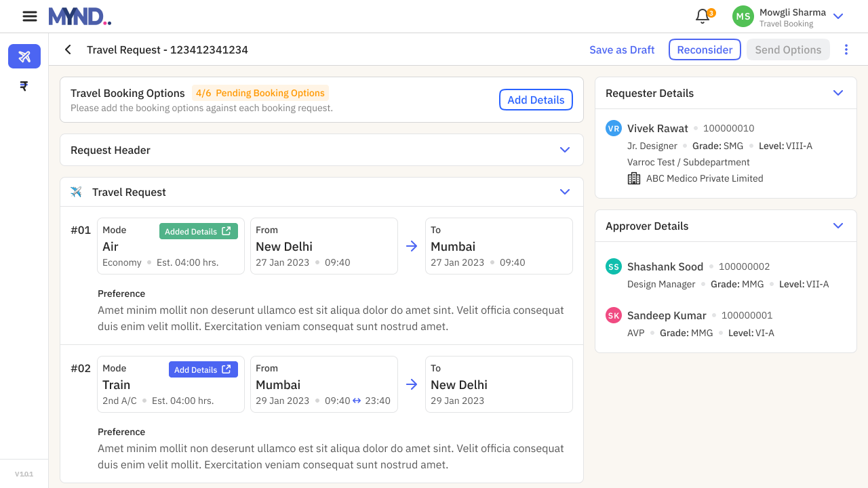Collapse the Requester Details panel
868x488 pixels.
click(838, 93)
